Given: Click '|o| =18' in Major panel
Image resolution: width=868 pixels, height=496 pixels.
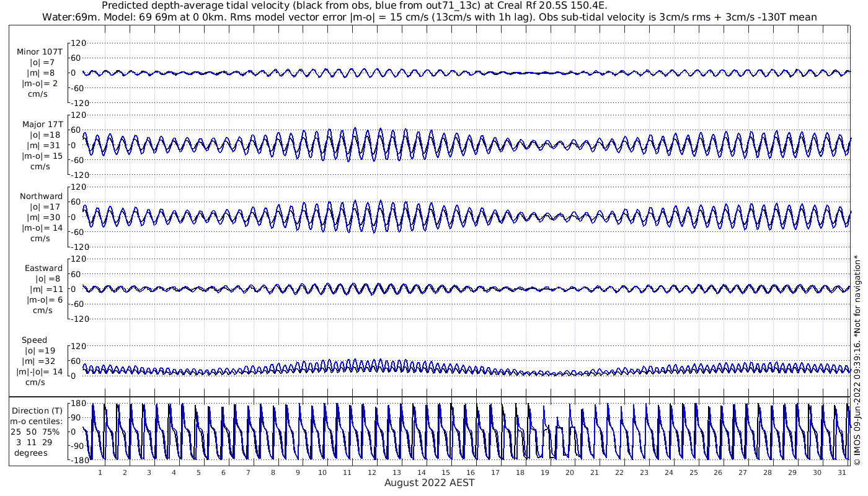Looking at the screenshot, I should [45, 135].
